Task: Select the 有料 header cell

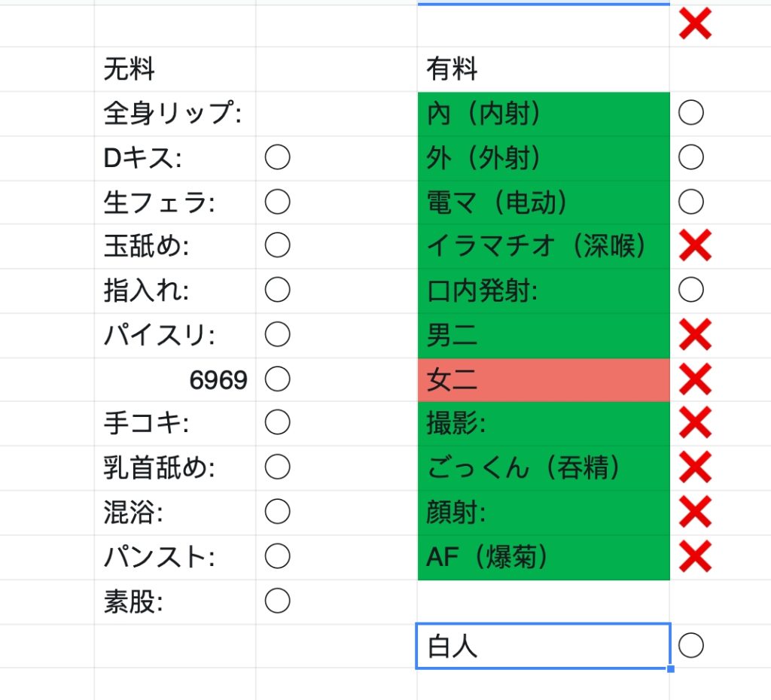Action: (x=544, y=69)
